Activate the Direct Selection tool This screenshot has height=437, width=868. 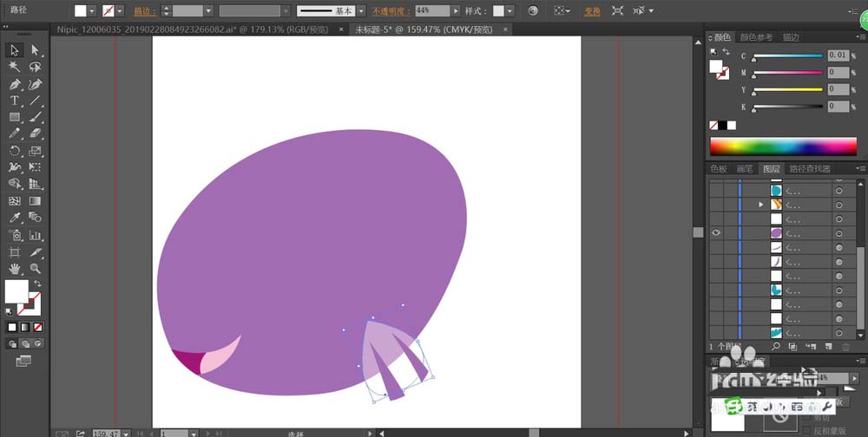coord(36,50)
